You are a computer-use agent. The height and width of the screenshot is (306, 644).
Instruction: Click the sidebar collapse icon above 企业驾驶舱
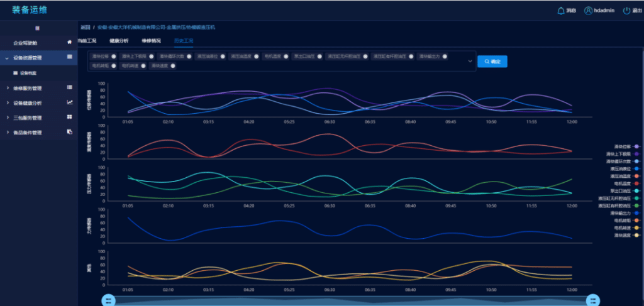point(37,28)
